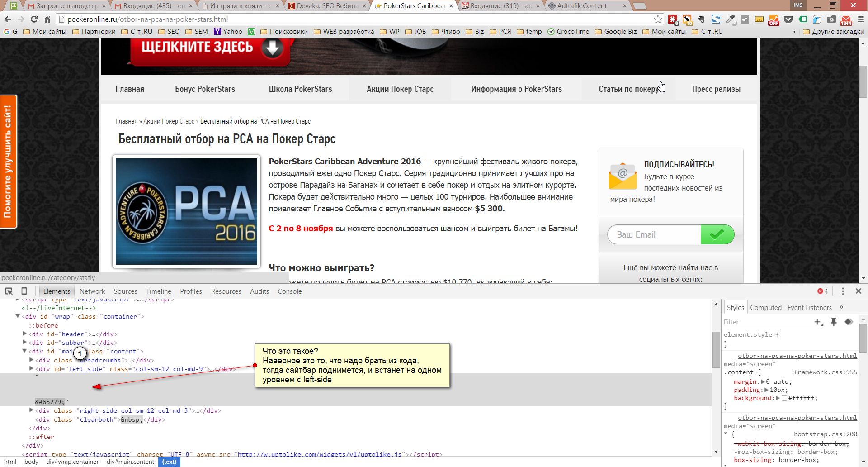Viewport: 868px width, 467px height.
Task: Open the DevTools three-dot customize menu
Action: click(x=843, y=291)
